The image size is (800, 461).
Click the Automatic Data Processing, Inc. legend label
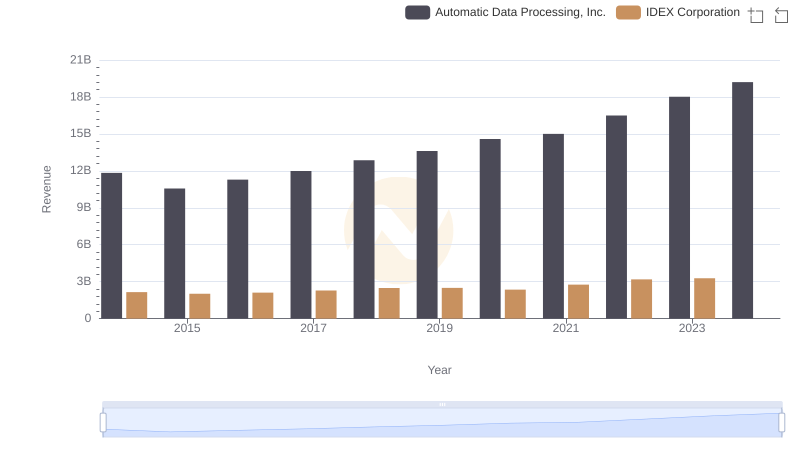point(520,12)
